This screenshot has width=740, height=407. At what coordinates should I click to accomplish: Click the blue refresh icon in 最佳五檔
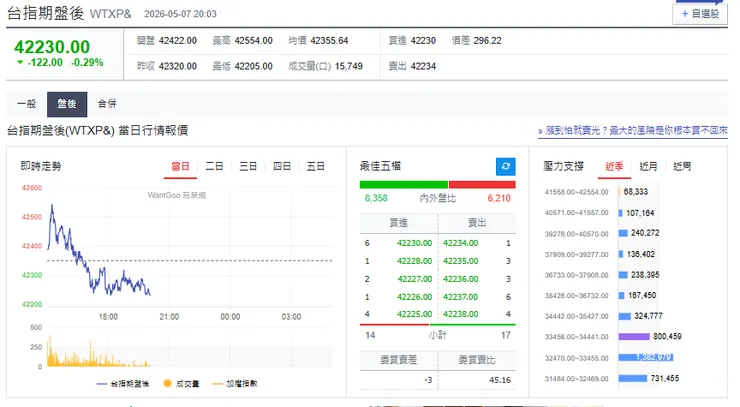coord(505,166)
